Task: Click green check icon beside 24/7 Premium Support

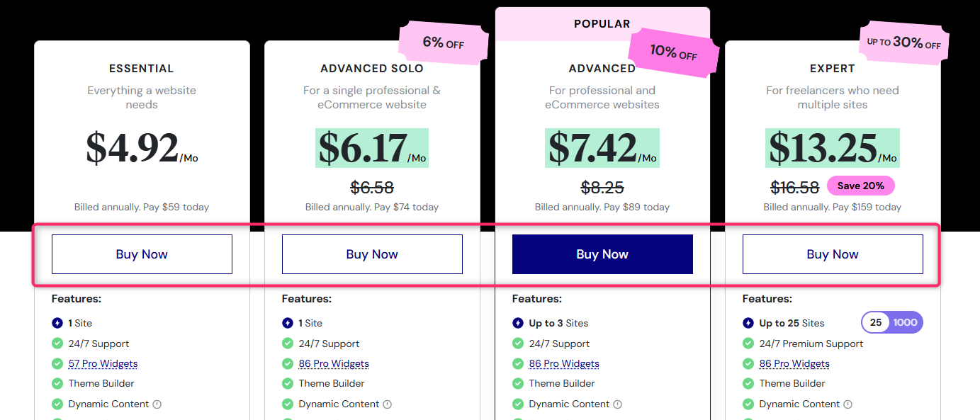Action: pyautogui.click(x=748, y=344)
